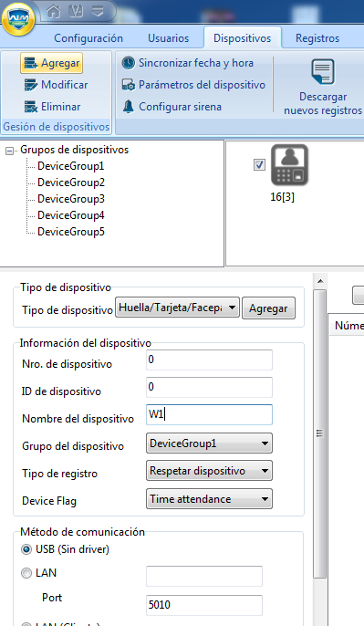The height and width of the screenshot is (626, 364).
Task: Select DeviceGroup4 in the tree
Action: 71,215
